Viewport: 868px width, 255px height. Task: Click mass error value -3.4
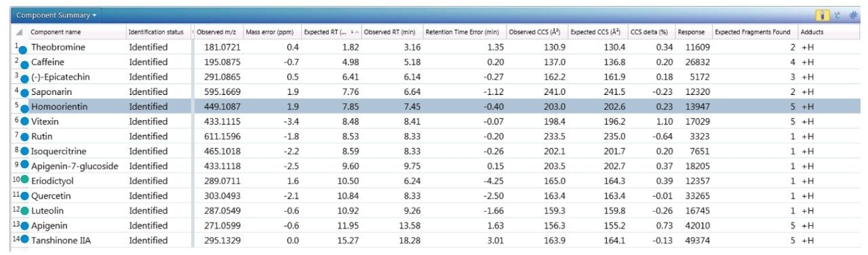point(292,121)
